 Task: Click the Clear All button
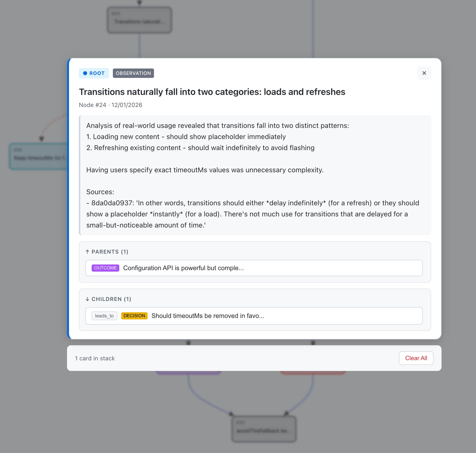pyautogui.click(x=416, y=358)
